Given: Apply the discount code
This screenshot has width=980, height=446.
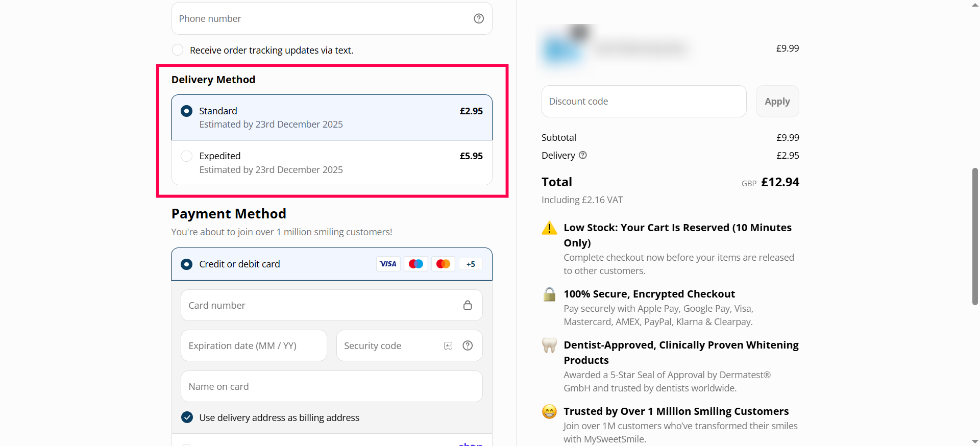Looking at the screenshot, I should coord(777,102).
